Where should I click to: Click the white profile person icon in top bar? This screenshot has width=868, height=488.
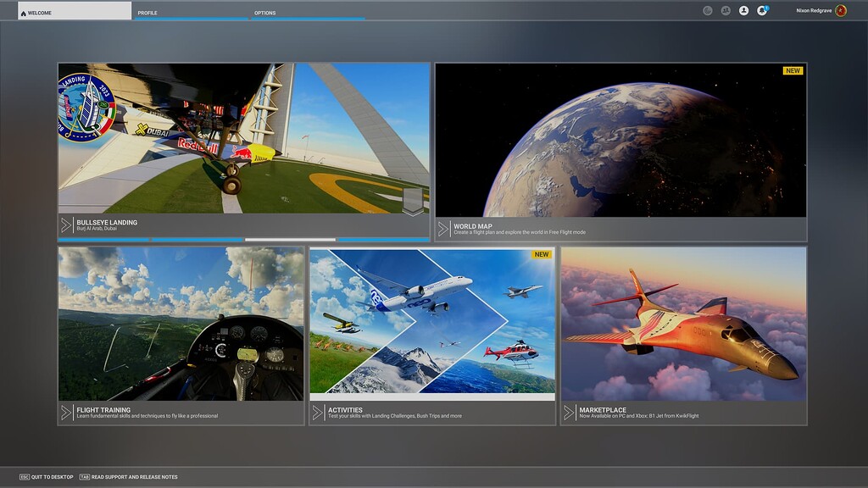pyautogui.click(x=743, y=10)
